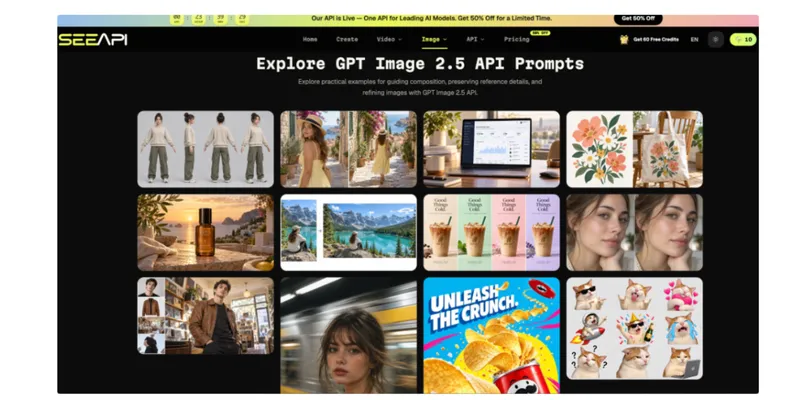800x400 pixels.
Task: Open the cat sticker pack thumbnail
Action: 634,328
